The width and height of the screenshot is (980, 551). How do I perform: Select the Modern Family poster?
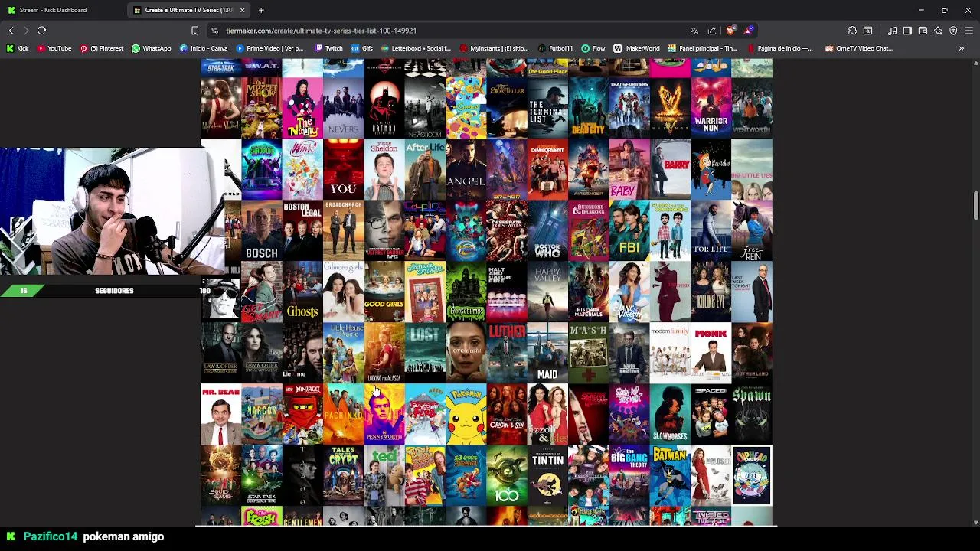click(x=670, y=353)
